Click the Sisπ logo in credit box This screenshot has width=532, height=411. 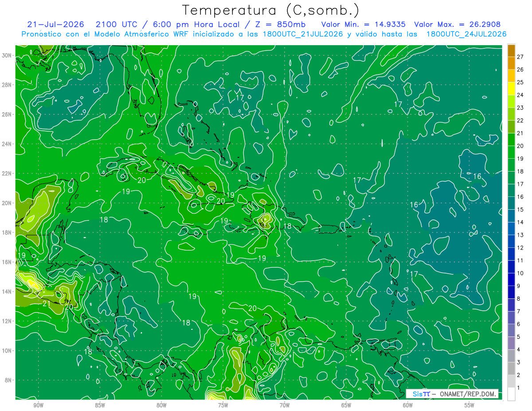click(x=421, y=394)
